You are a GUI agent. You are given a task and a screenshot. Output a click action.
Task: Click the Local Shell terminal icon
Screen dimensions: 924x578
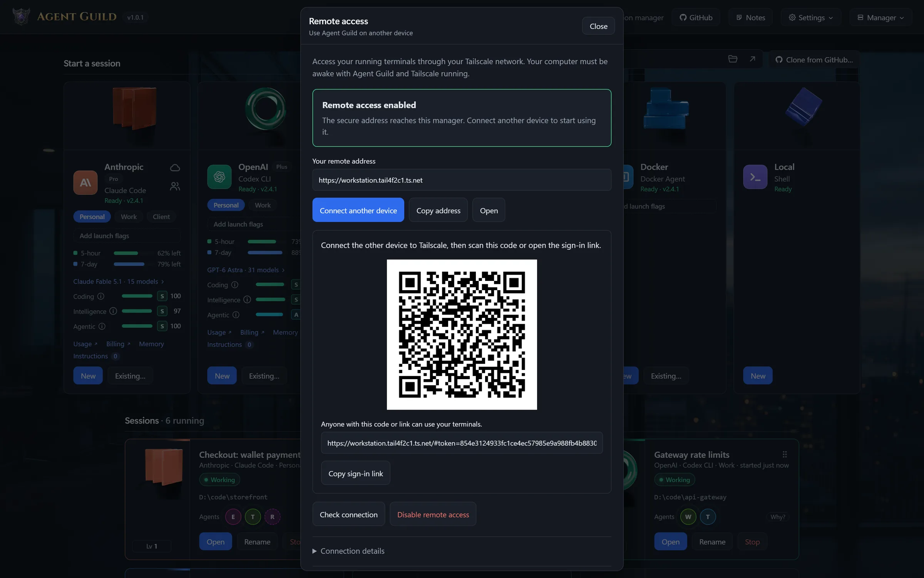[755, 177]
